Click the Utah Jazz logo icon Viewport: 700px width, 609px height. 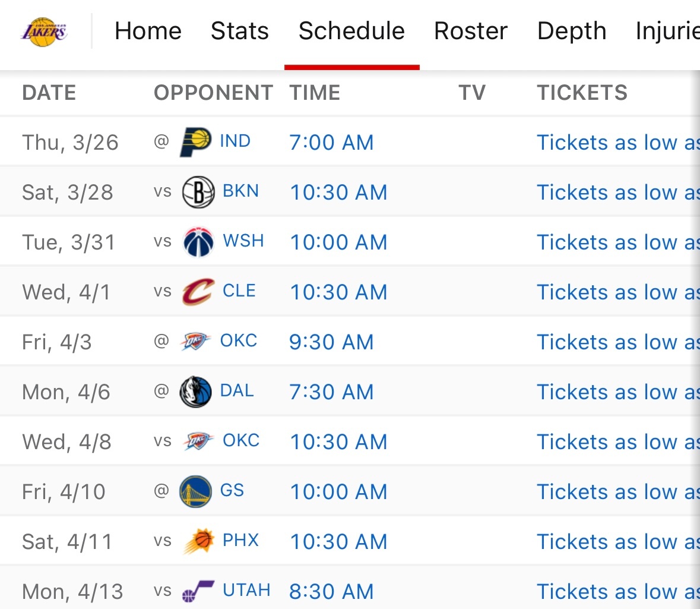click(x=198, y=591)
